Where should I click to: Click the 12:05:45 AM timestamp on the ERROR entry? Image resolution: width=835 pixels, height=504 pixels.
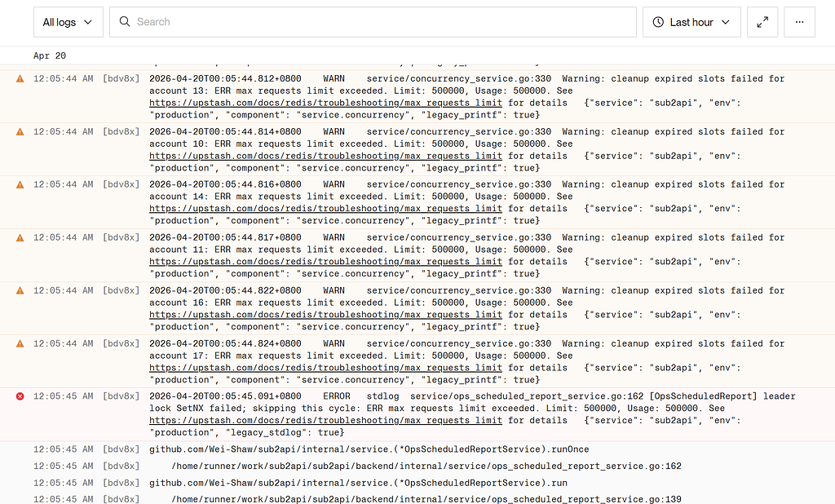pyautogui.click(x=63, y=396)
